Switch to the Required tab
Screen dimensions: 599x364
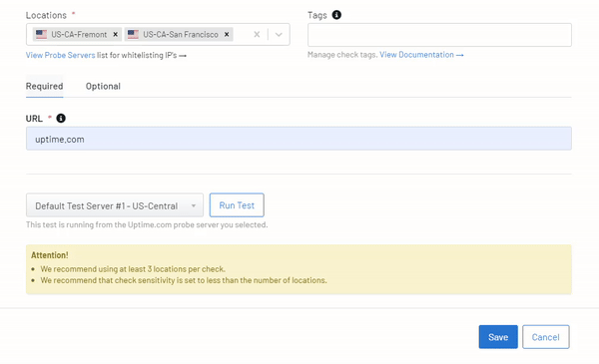coord(44,86)
